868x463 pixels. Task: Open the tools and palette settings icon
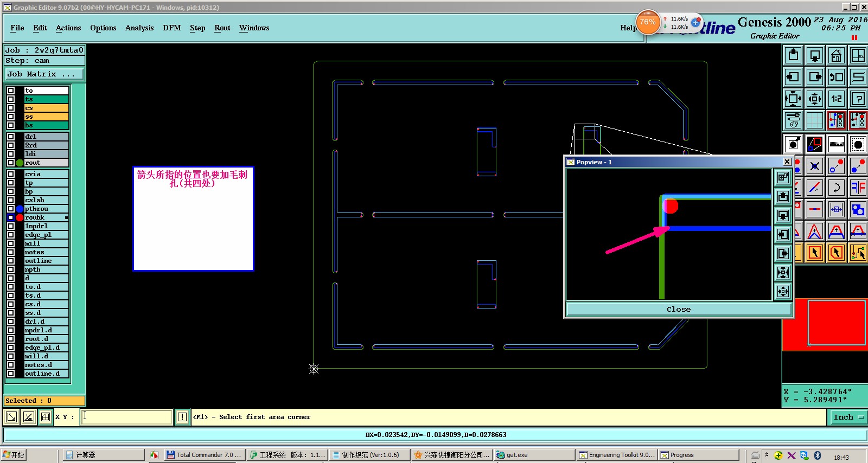tap(793, 120)
